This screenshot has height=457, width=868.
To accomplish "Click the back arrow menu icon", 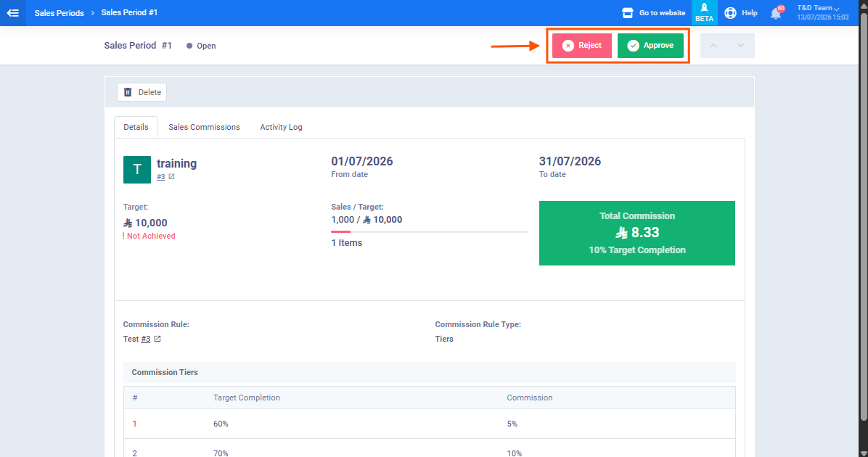I will (x=13, y=13).
